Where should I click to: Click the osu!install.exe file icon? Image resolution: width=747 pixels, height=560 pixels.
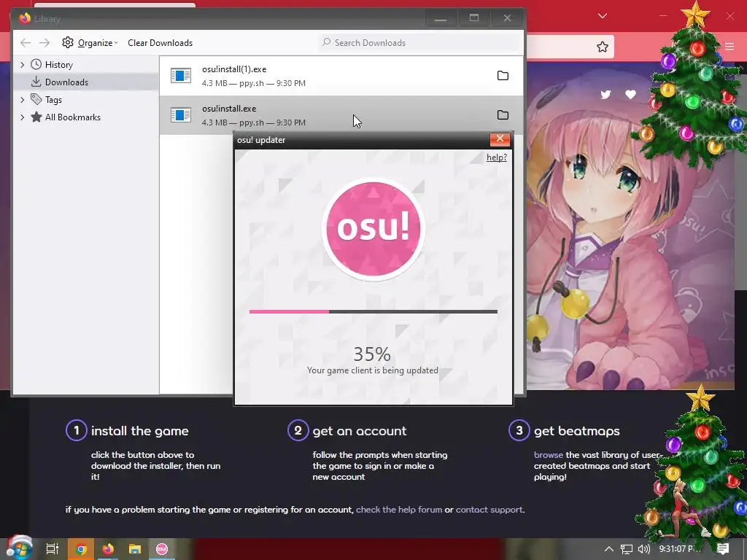pyautogui.click(x=181, y=114)
